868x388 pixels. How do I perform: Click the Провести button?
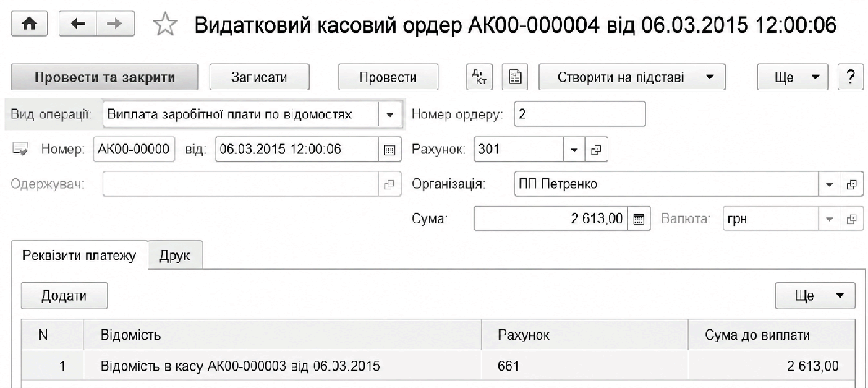click(x=388, y=77)
